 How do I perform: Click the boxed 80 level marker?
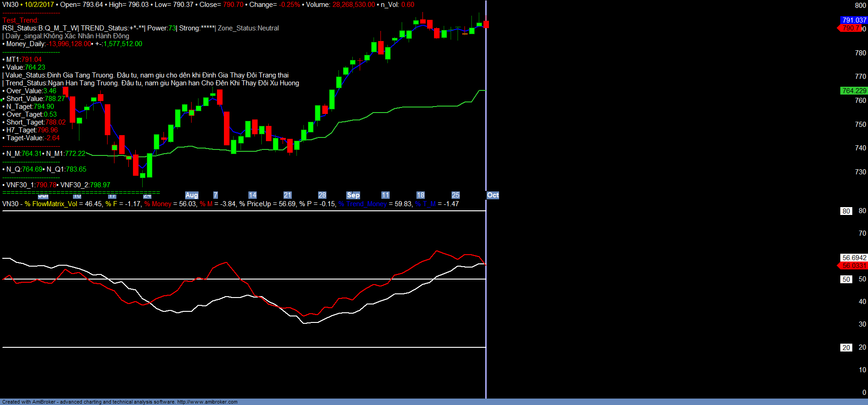[x=846, y=211]
